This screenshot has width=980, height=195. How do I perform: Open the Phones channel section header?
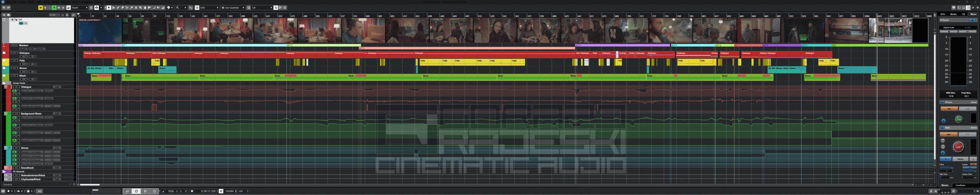(x=959, y=102)
